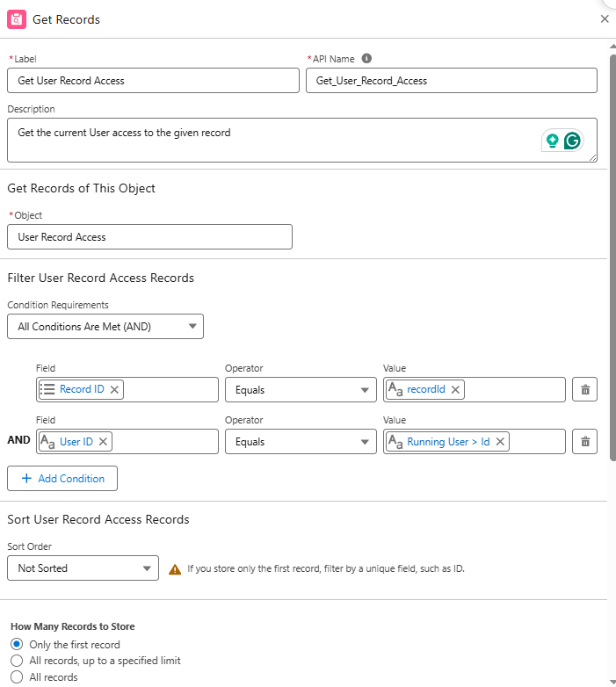
Task: Click the AND label beside second condition
Action: pos(18,440)
